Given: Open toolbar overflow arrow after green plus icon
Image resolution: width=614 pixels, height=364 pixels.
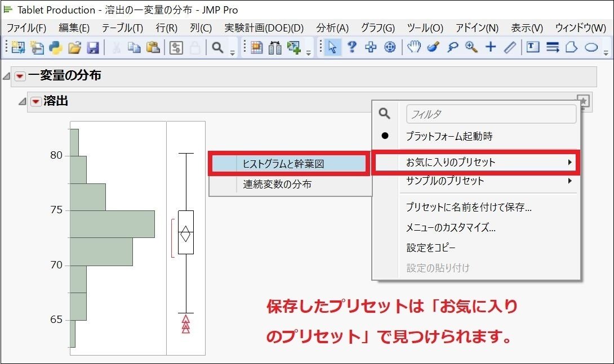Looking at the screenshot, I should 309,53.
